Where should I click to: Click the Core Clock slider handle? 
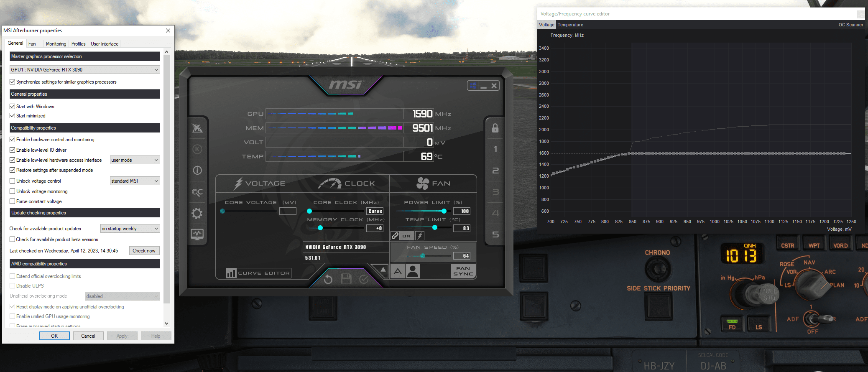[309, 211]
